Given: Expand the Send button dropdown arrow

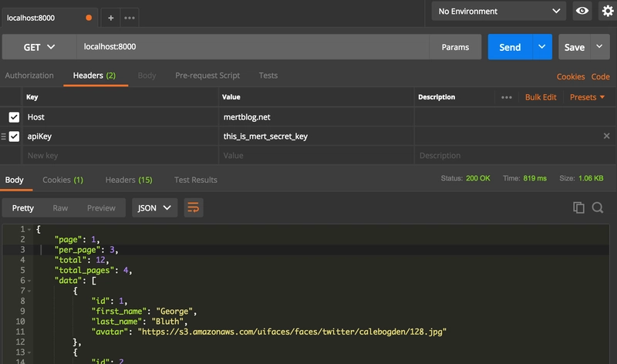Looking at the screenshot, I should pyautogui.click(x=542, y=47).
